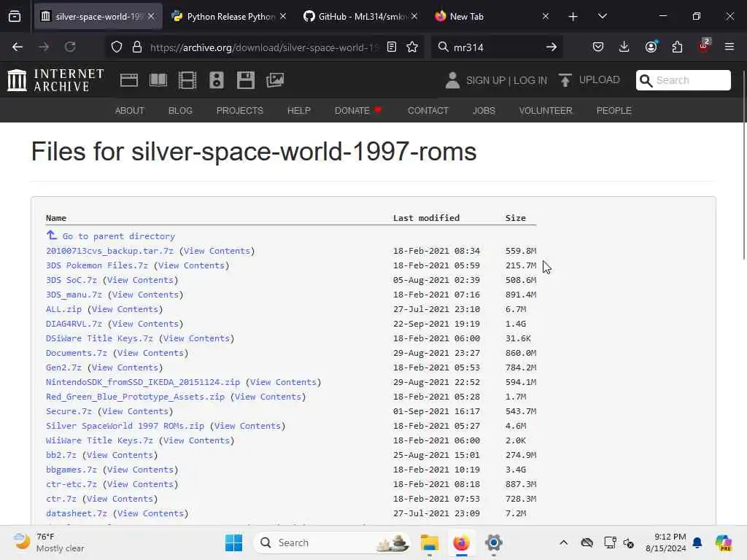
Task: Download 3DS Pokemon Files.7z
Action: tap(97, 265)
